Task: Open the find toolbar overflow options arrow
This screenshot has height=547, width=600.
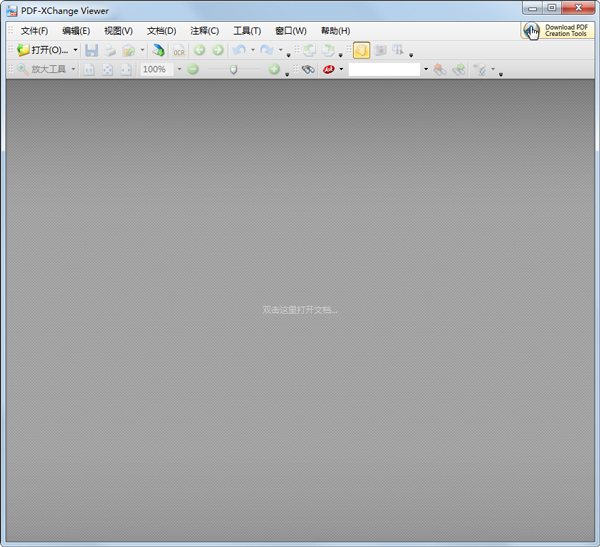Action: coord(501,74)
